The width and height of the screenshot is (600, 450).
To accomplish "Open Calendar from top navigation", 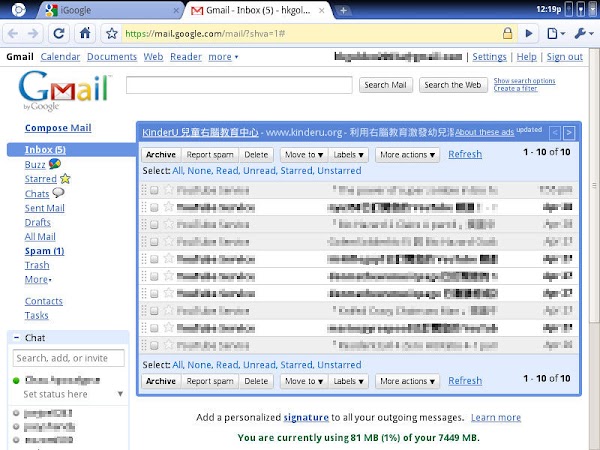I will (60, 57).
